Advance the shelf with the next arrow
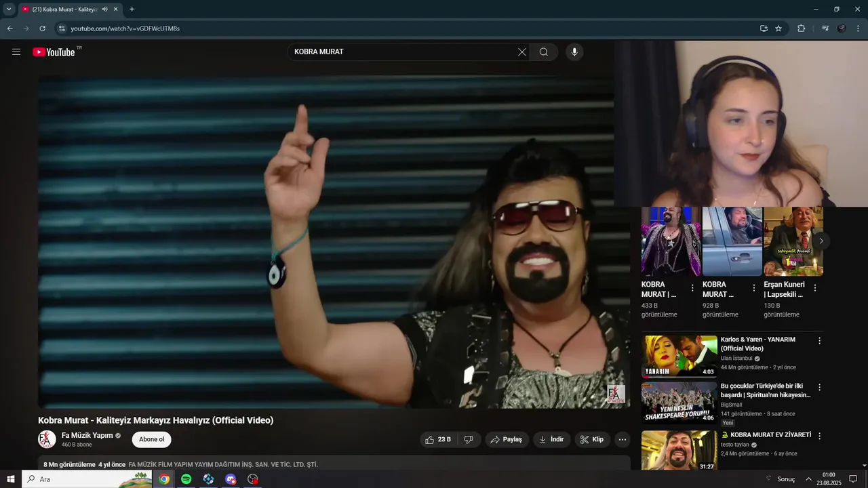 821,241
